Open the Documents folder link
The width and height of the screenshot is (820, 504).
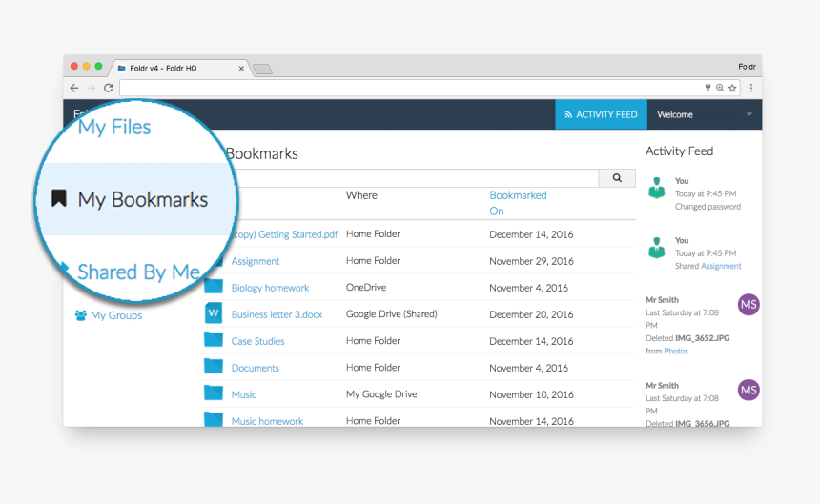click(256, 368)
